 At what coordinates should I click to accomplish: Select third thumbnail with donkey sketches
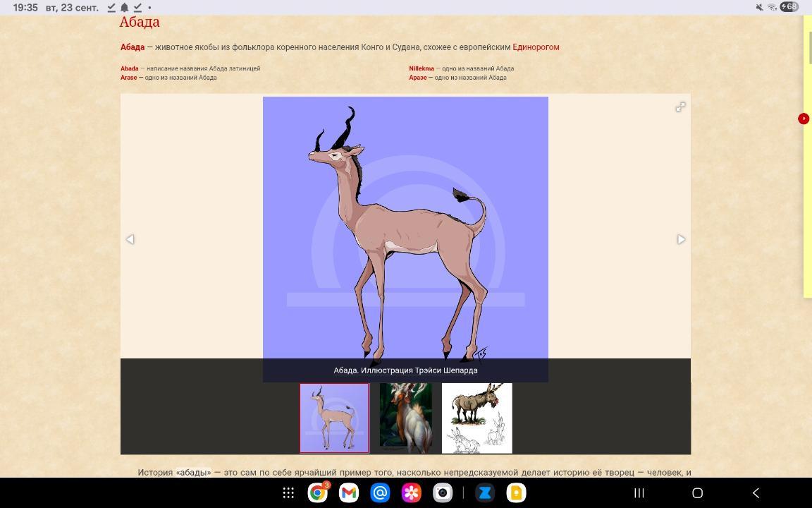476,418
